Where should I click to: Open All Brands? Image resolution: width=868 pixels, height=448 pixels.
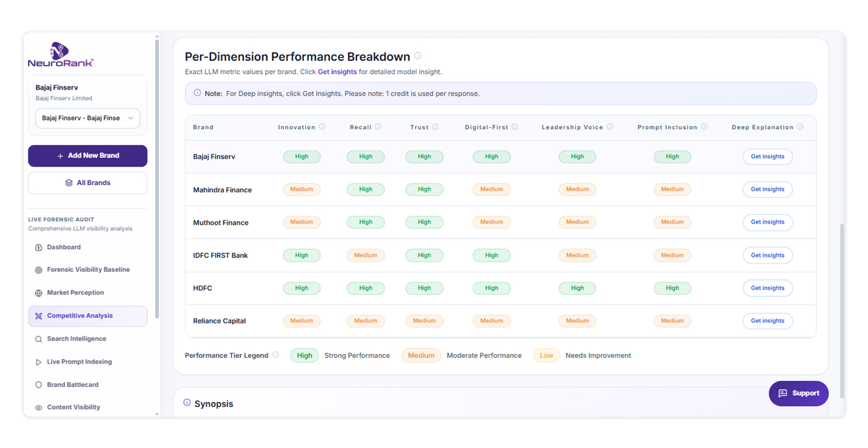coord(87,183)
